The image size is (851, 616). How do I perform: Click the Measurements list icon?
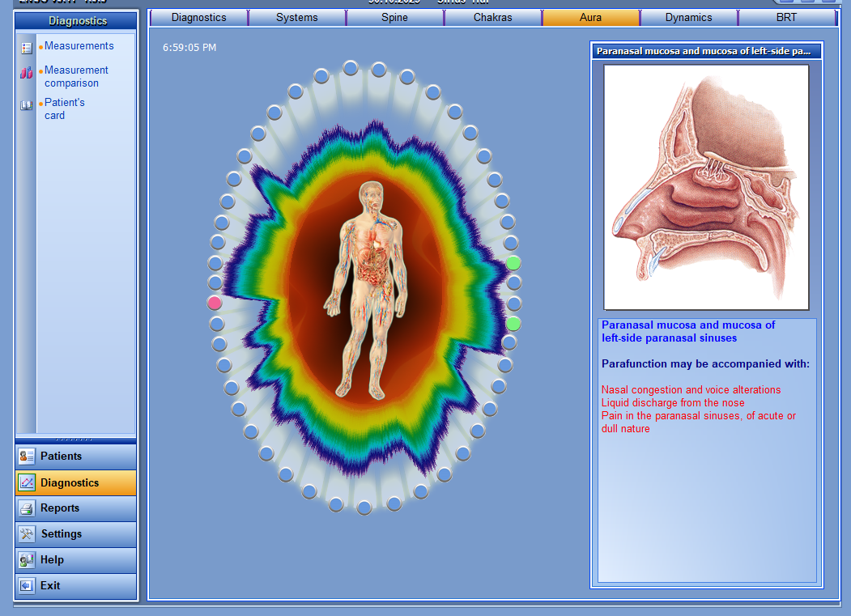27,48
